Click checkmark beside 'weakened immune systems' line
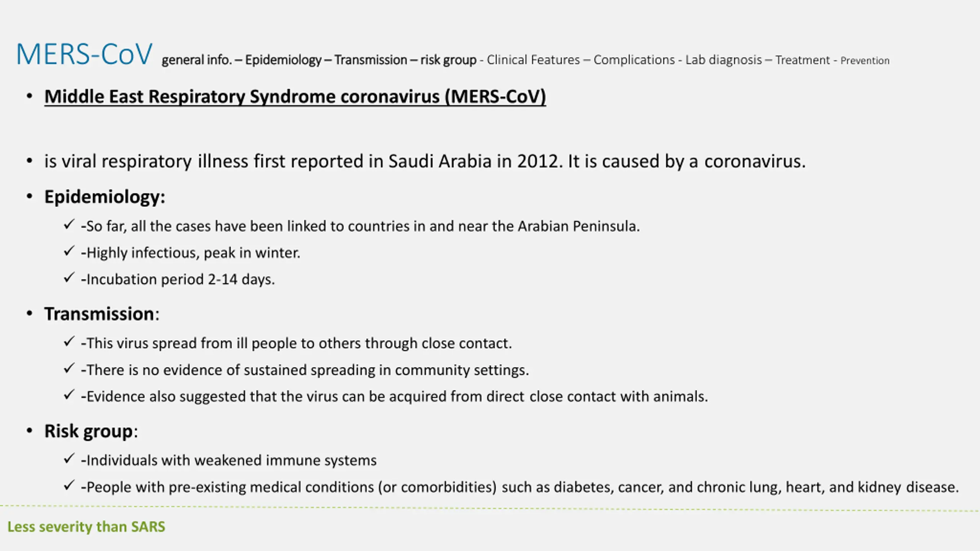Image resolution: width=980 pixels, height=551 pixels. pyautogui.click(x=69, y=458)
